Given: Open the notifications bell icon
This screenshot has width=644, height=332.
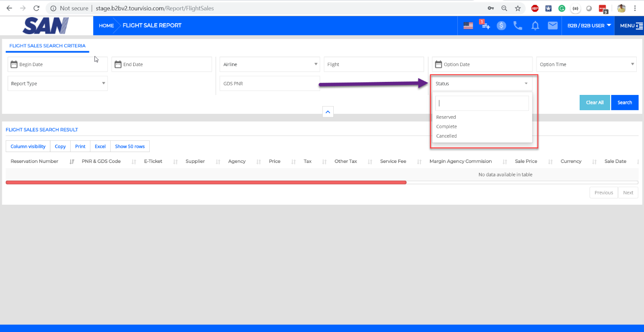Looking at the screenshot, I should (x=535, y=26).
